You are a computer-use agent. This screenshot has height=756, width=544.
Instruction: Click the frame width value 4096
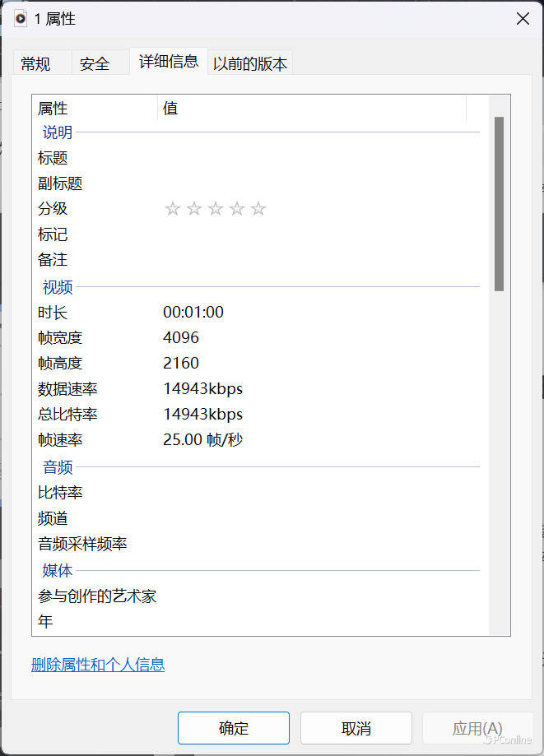(181, 337)
